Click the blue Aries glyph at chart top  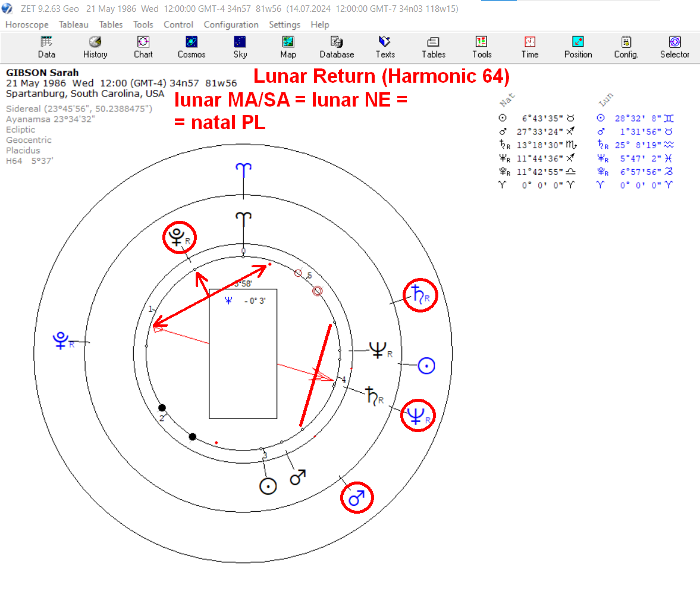243,170
